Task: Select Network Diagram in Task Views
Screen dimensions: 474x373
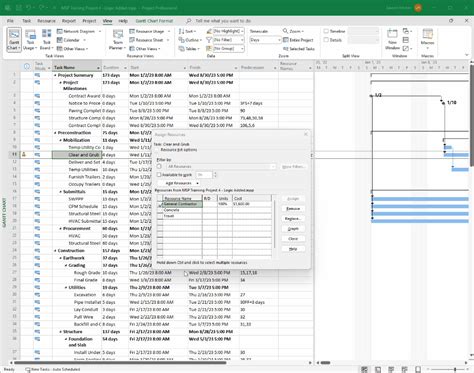Action: pyautogui.click(x=79, y=31)
